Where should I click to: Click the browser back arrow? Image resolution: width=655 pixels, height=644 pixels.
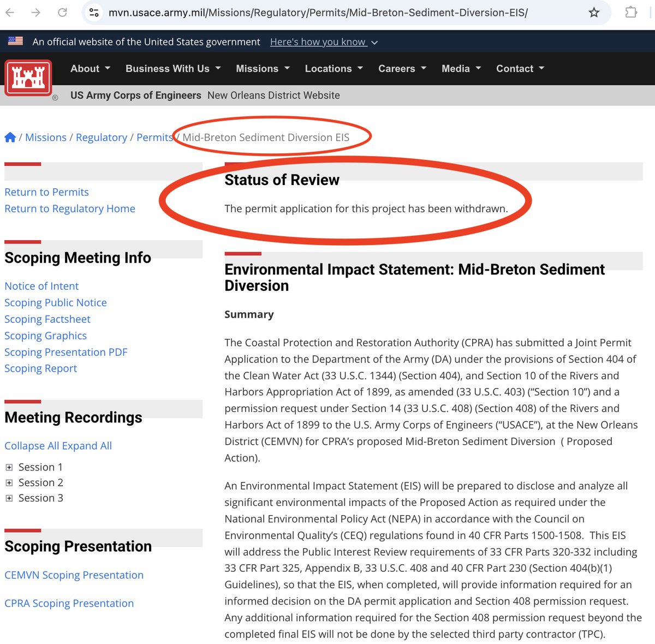coord(10,12)
